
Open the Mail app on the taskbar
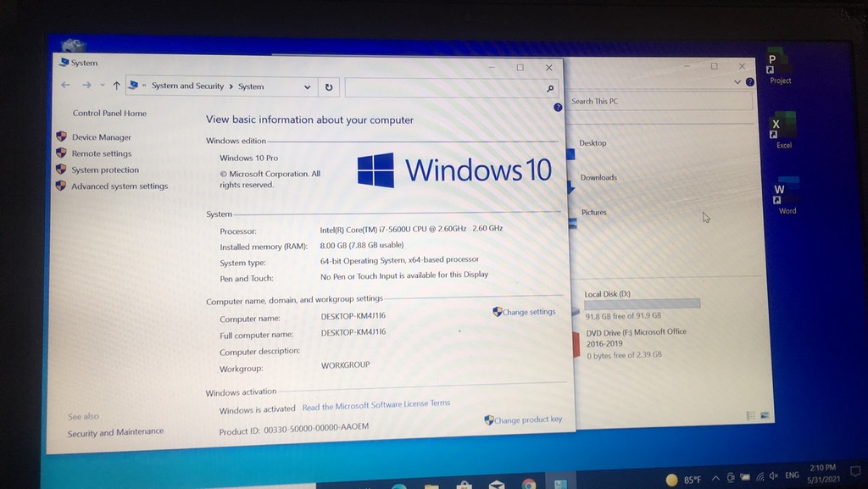coord(497,485)
